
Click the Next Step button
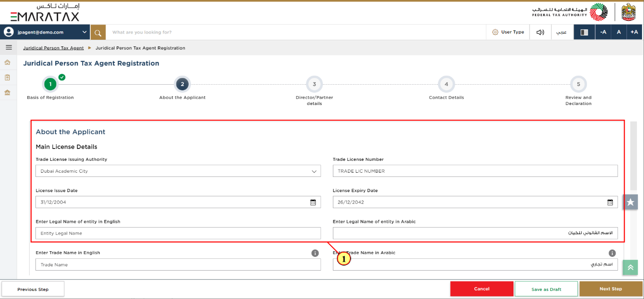[611, 289]
